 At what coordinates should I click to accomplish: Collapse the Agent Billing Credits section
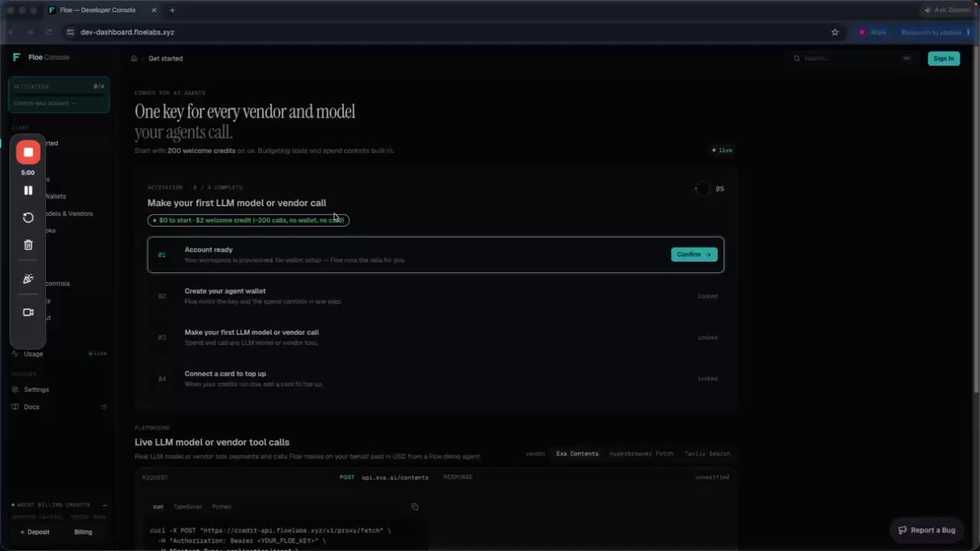click(104, 505)
